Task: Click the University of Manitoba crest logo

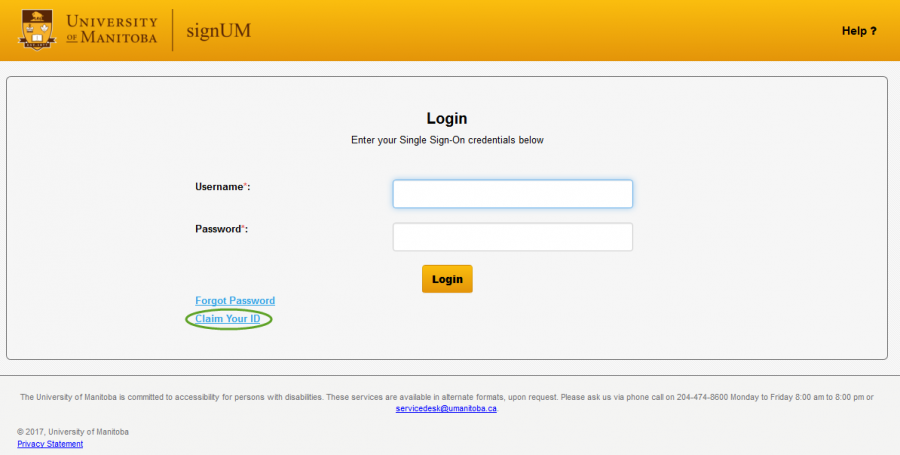Action: pos(36,30)
